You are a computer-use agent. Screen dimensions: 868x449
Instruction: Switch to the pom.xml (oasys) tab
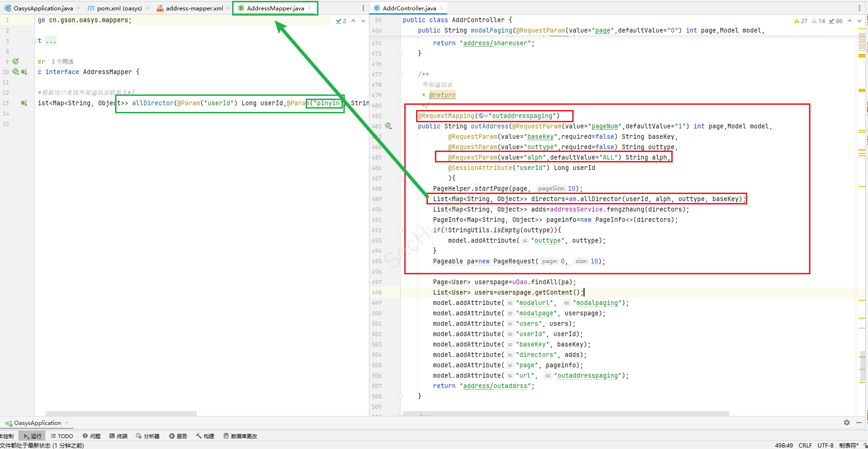(119, 8)
